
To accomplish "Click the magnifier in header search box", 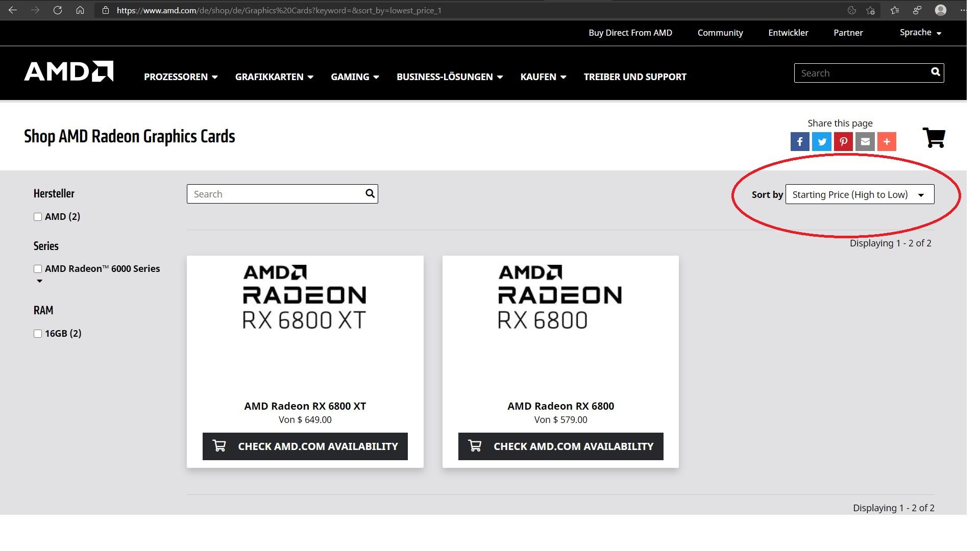I will (935, 72).
